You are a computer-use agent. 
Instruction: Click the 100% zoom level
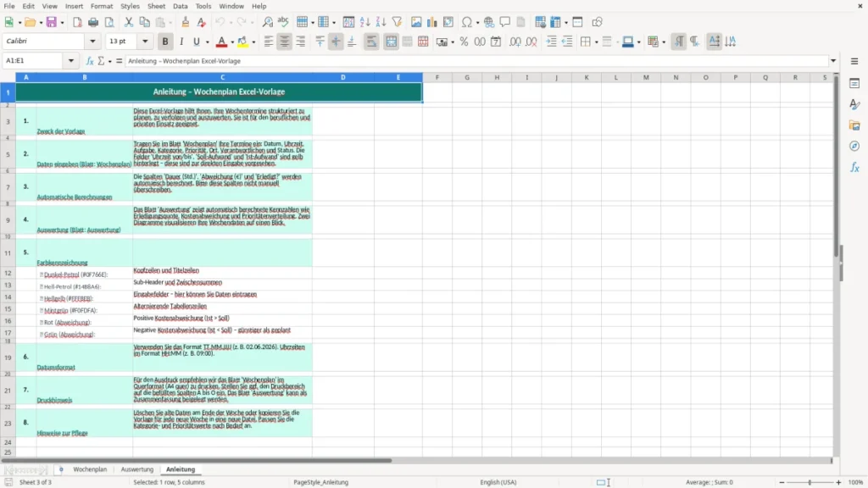(x=856, y=482)
